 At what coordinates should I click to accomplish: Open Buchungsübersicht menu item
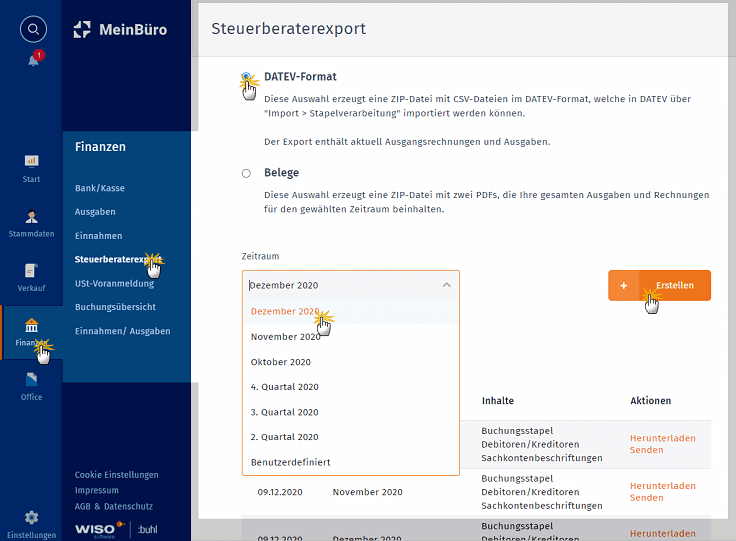click(x=115, y=307)
